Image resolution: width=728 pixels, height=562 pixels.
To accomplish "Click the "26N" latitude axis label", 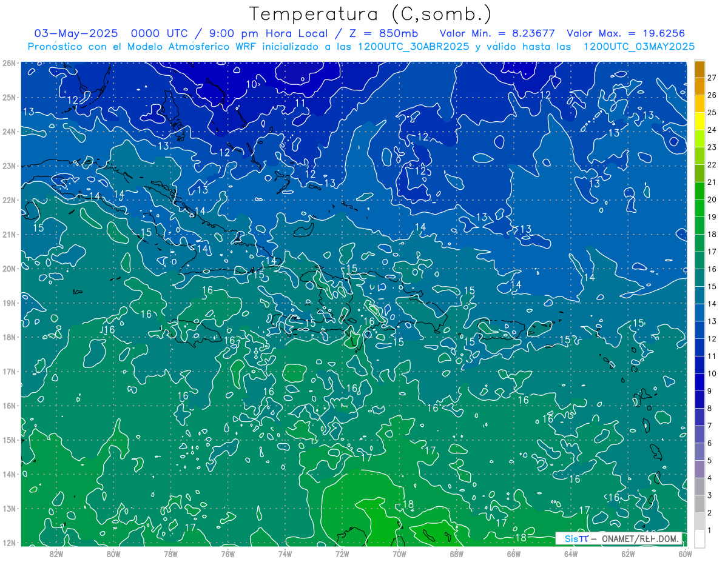I will point(8,63).
